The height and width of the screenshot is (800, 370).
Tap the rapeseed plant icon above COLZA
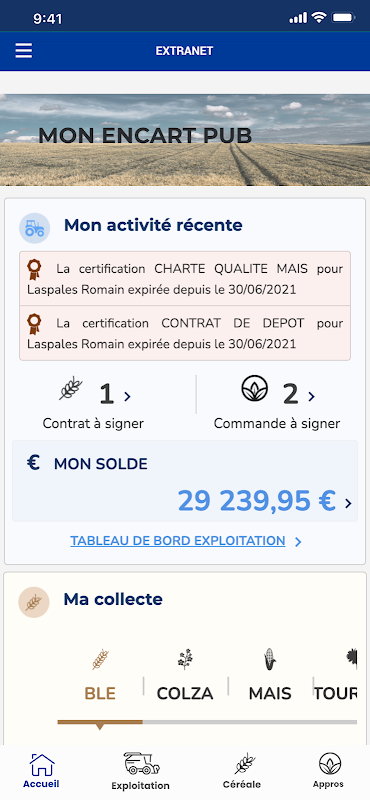point(185,659)
